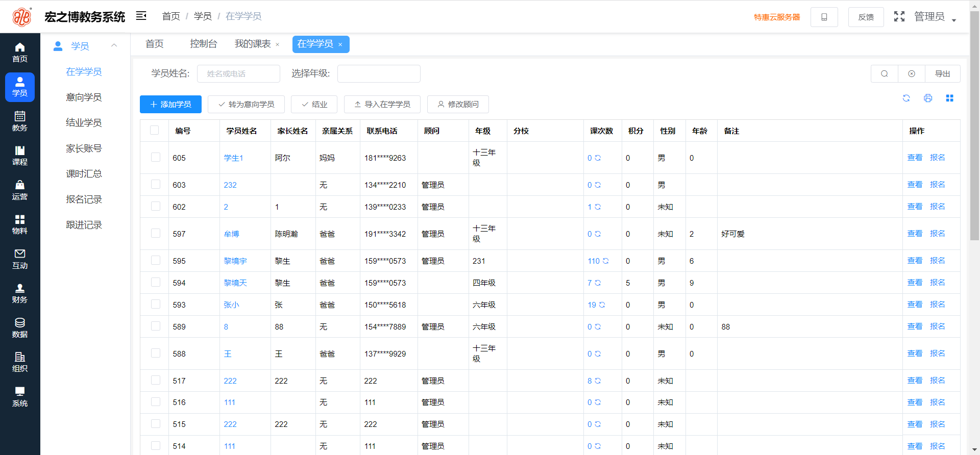Open the 特惠云服务器 link
Image resolution: width=980 pixels, height=455 pixels.
tap(777, 17)
